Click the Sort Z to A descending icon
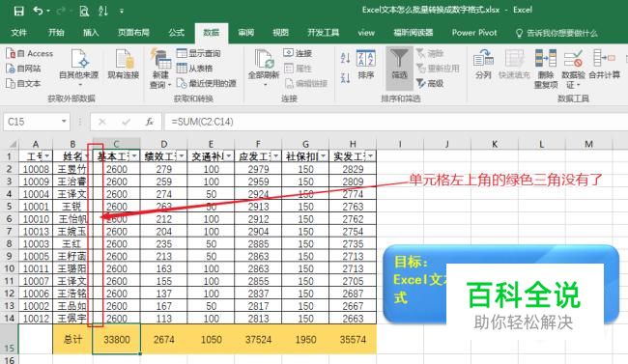Viewport: 628px width, 364px height. pyautogui.click(x=345, y=77)
